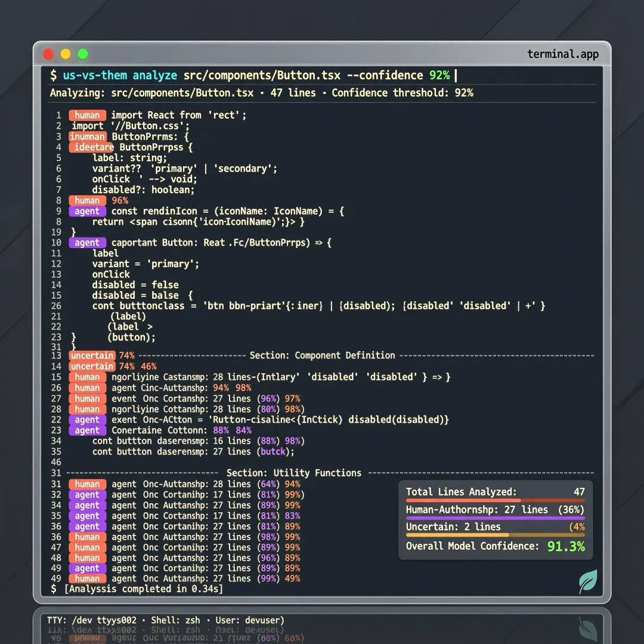Click the '(button);' line
The height and width of the screenshot is (644, 644).
(132, 338)
